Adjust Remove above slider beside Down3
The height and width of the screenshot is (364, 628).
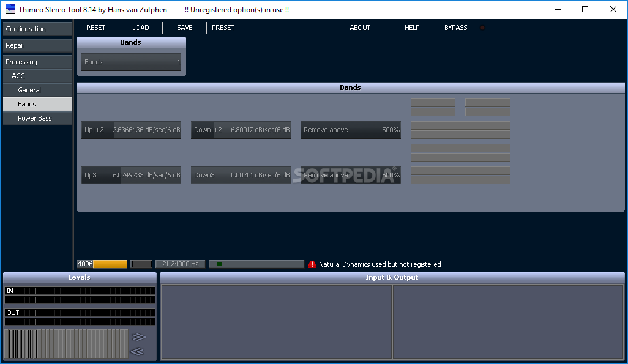[x=351, y=175]
